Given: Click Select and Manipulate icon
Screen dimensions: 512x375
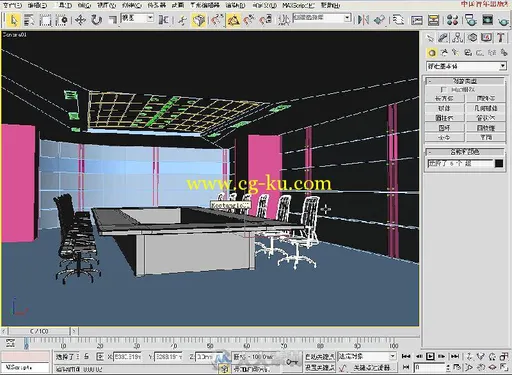Looking at the screenshot, I should pyautogui.click(x=182, y=20).
